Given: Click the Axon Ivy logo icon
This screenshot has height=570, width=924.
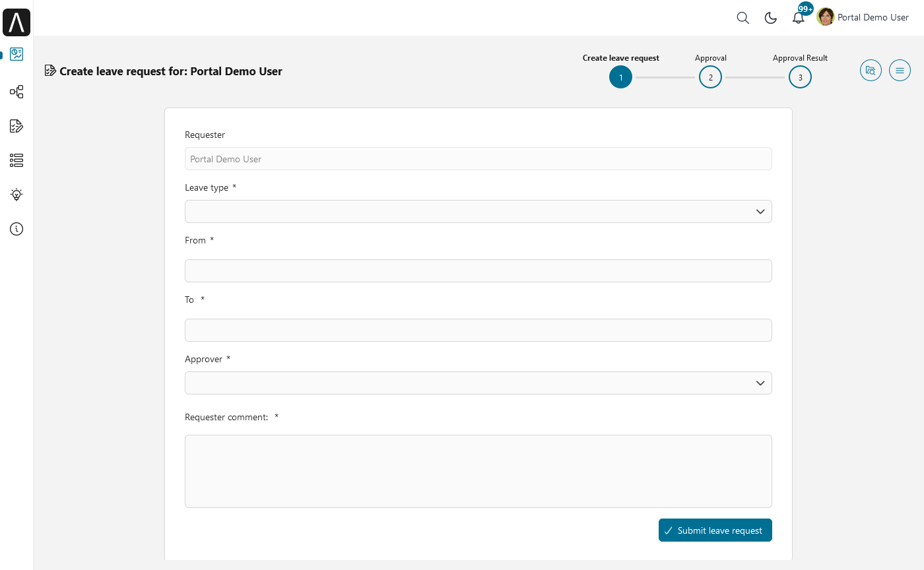Looking at the screenshot, I should 16,22.
